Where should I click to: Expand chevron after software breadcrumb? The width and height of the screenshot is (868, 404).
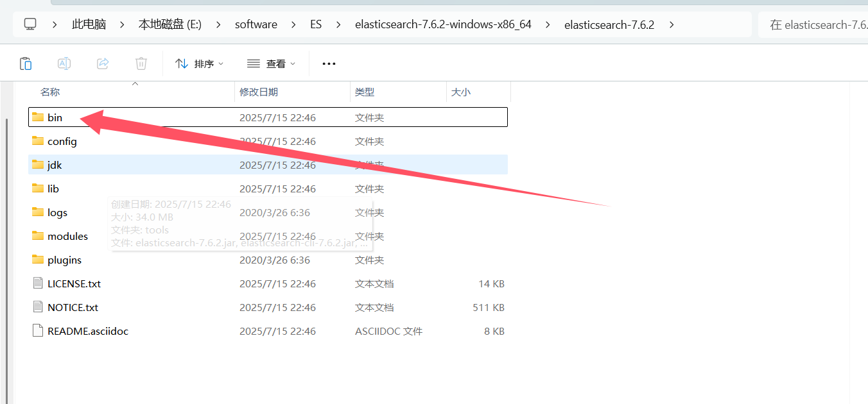293,24
